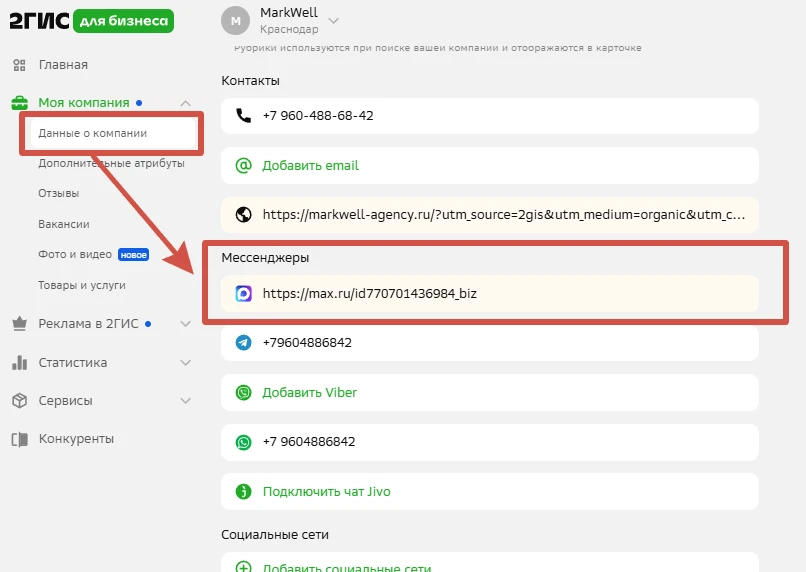806x572 pixels.
Task: Click the Viber icon
Action: 243,393
